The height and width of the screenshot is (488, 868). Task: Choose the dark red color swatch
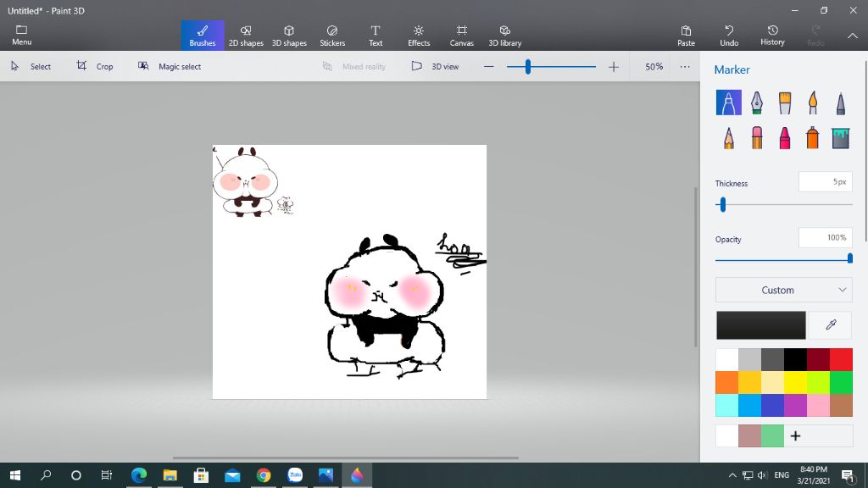pos(818,359)
